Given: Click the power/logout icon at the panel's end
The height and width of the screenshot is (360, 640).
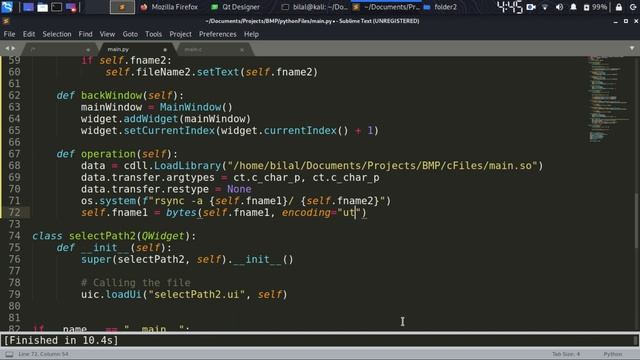Looking at the screenshot, I should tap(633, 7).
